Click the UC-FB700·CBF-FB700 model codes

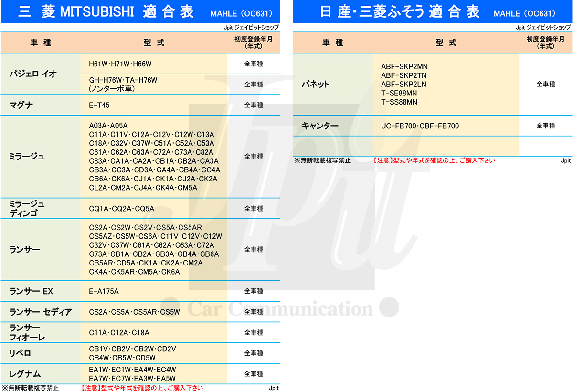tap(420, 126)
